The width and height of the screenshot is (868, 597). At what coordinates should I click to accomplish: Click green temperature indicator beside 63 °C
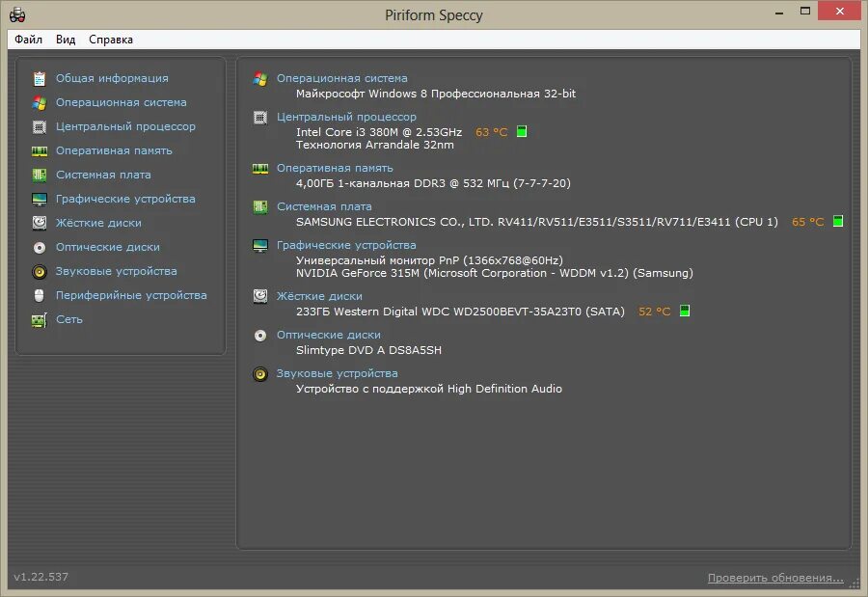click(x=522, y=132)
